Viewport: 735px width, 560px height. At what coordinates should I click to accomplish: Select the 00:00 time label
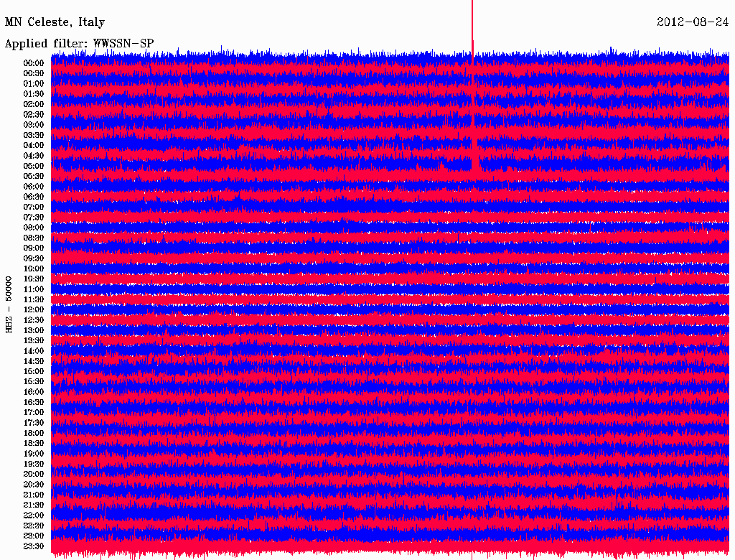pyautogui.click(x=34, y=63)
